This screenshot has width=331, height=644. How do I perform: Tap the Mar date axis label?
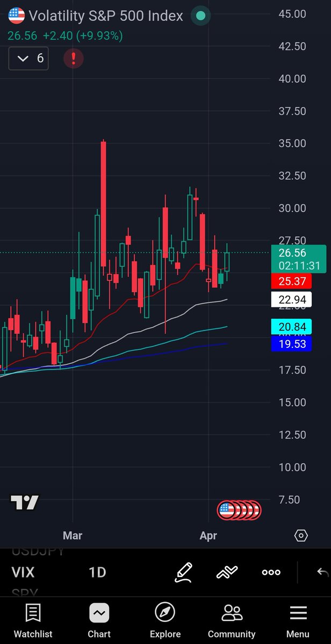pyautogui.click(x=73, y=536)
